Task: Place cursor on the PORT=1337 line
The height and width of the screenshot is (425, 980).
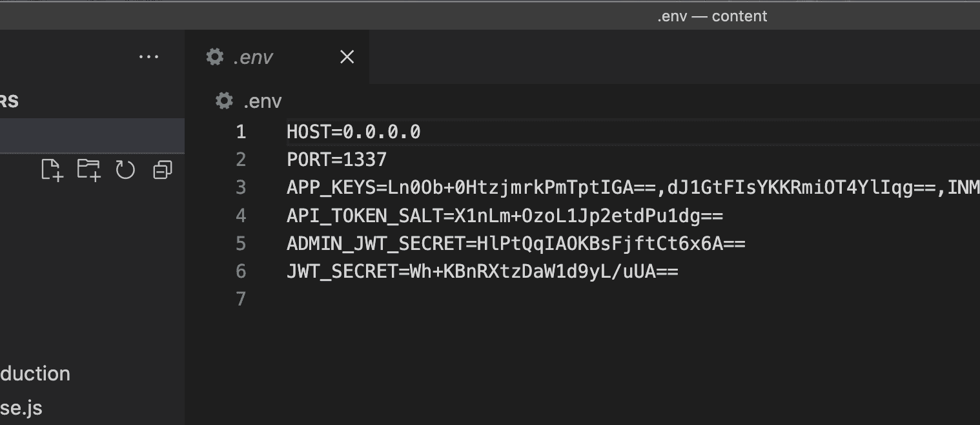Action: pyautogui.click(x=336, y=159)
